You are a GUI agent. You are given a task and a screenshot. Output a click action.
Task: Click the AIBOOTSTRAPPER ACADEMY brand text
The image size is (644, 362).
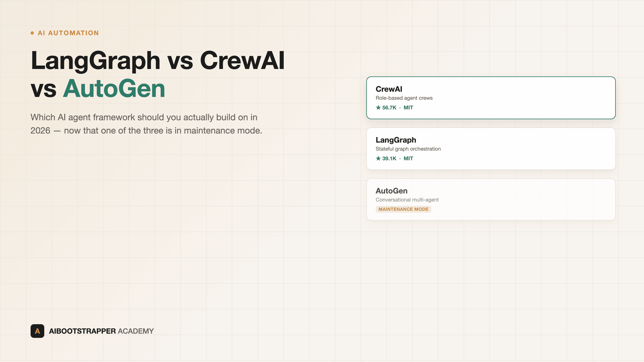tap(101, 331)
